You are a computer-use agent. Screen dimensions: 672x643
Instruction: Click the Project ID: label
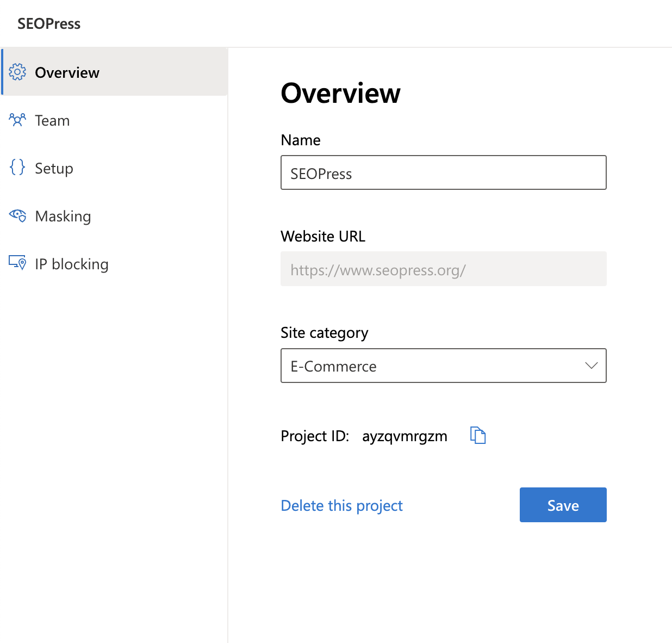315,436
